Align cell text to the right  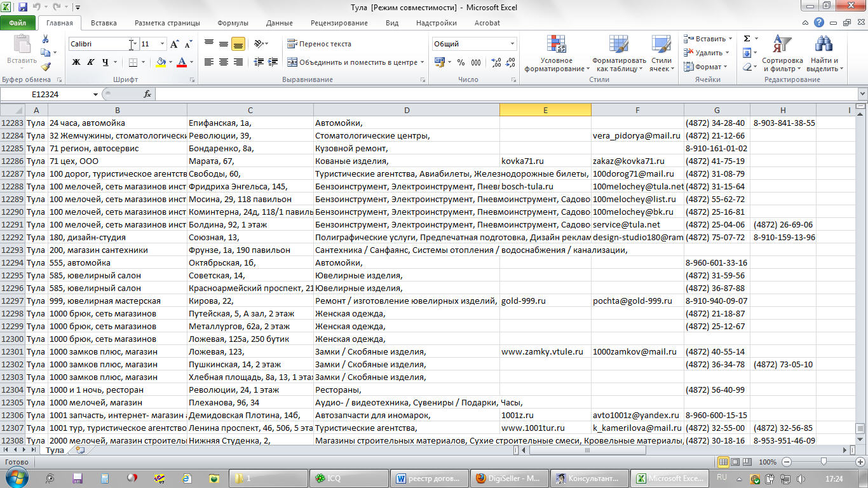pos(238,62)
